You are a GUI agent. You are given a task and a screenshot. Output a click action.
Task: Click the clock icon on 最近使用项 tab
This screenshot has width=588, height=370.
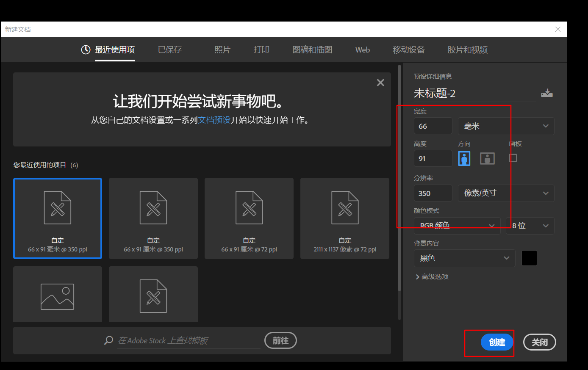pos(86,50)
